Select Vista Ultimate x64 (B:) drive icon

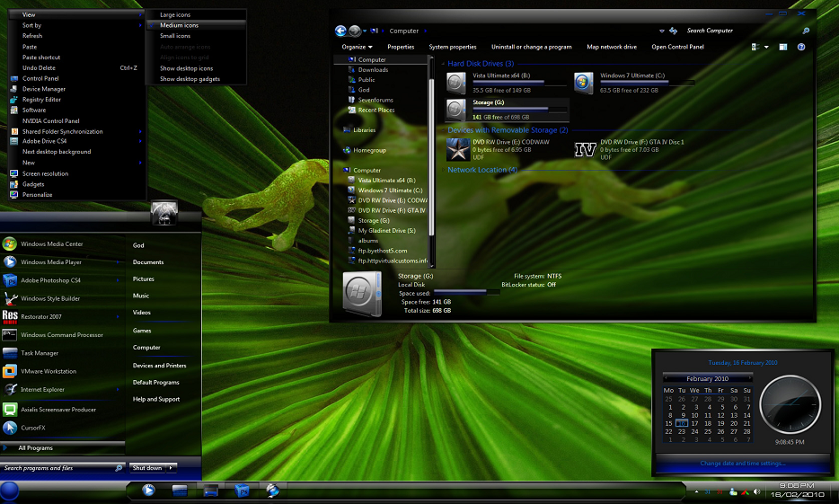coord(456,83)
